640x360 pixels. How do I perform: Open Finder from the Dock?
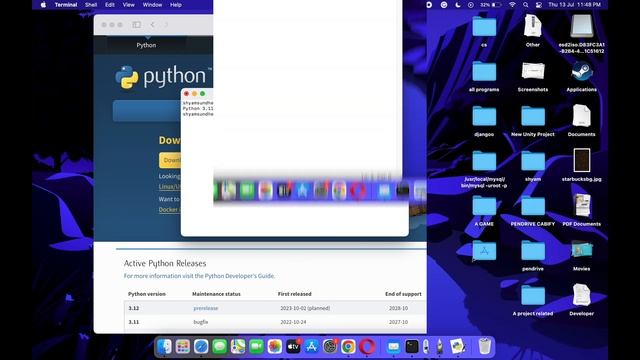pyautogui.click(x=164, y=347)
